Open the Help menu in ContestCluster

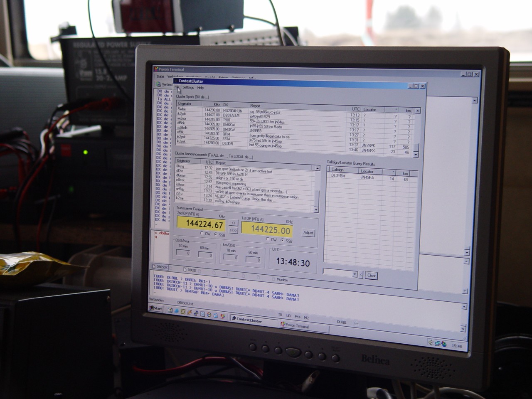(x=200, y=88)
